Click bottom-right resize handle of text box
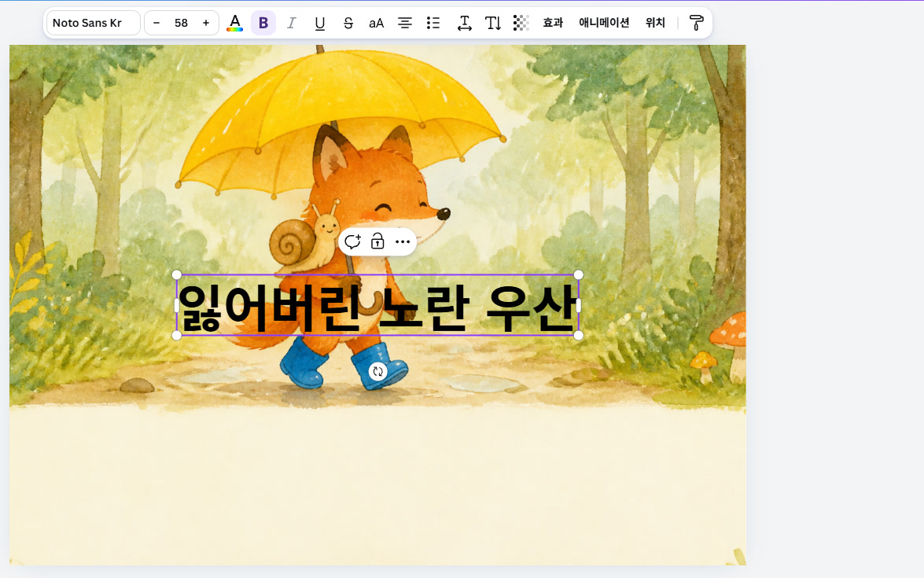 (x=578, y=335)
